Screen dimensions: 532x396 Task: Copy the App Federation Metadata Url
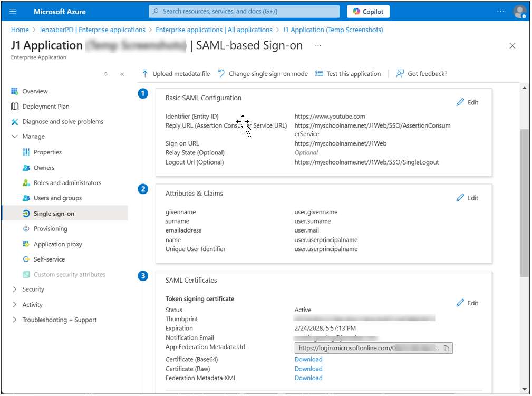447,348
